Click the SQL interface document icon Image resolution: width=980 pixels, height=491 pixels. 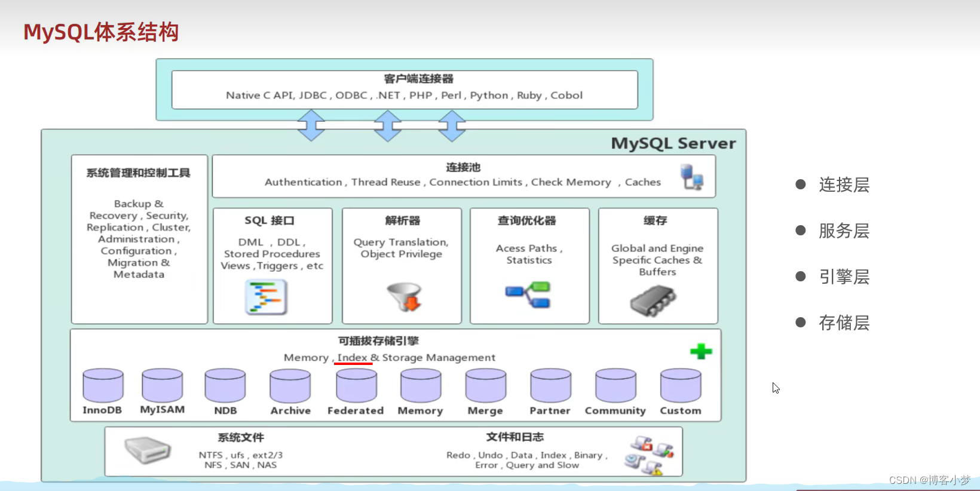267,297
